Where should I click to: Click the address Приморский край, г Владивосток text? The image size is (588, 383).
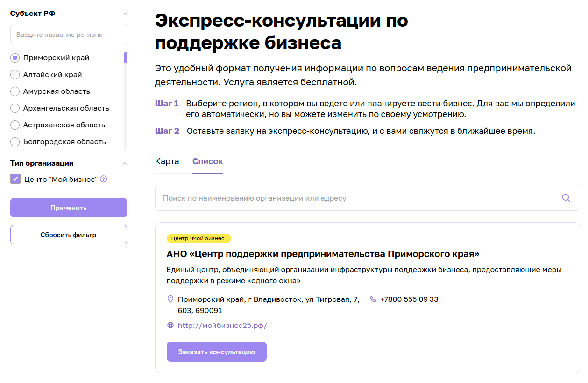click(x=269, y=305)
